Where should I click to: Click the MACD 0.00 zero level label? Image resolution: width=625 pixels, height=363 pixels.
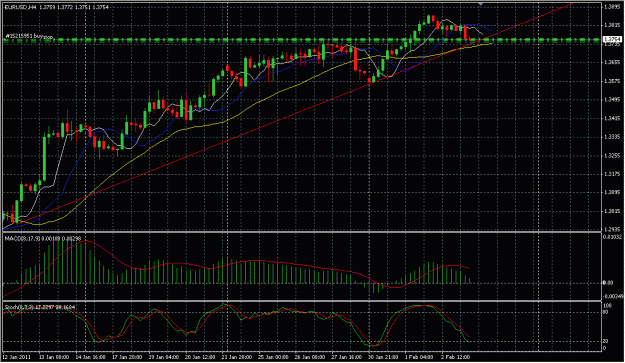tap(608, 283)
